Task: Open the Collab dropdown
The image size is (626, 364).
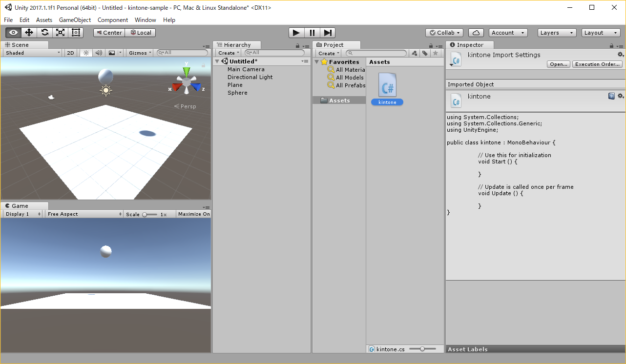Action: [x=444, y=33]
